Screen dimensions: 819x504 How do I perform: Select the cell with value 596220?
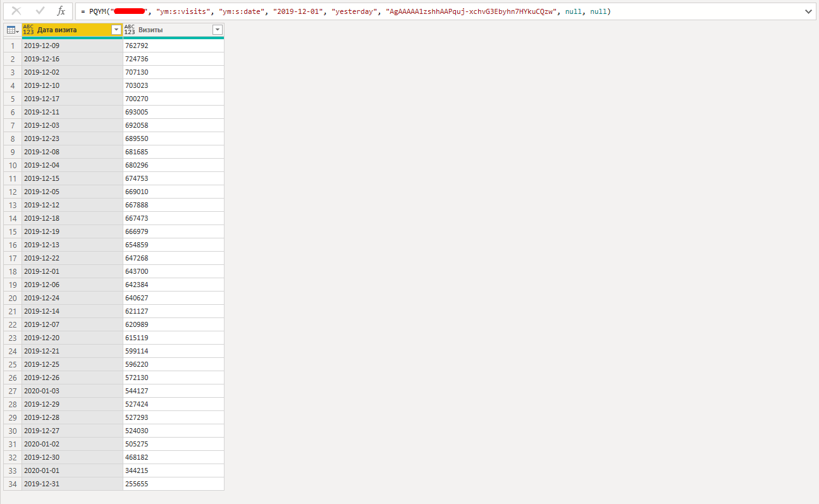point(173,364)
